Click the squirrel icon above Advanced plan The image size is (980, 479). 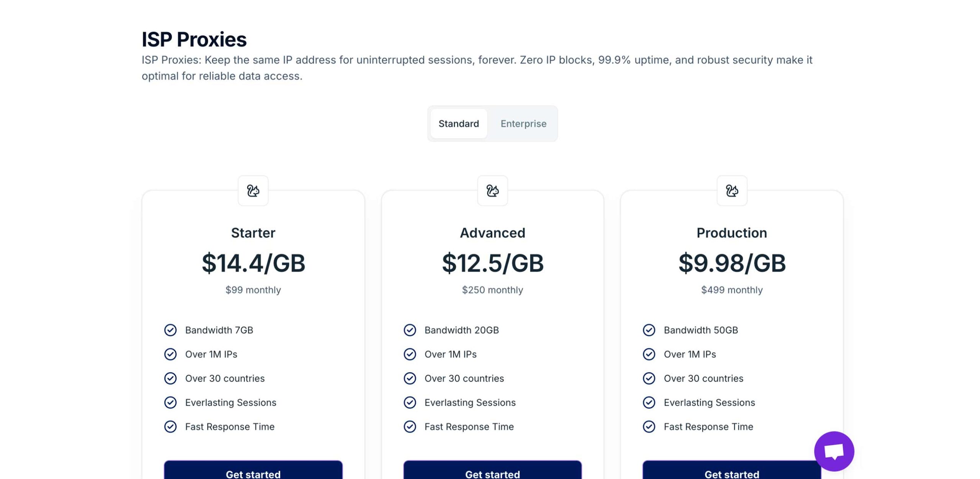click(x=492, y=190)
